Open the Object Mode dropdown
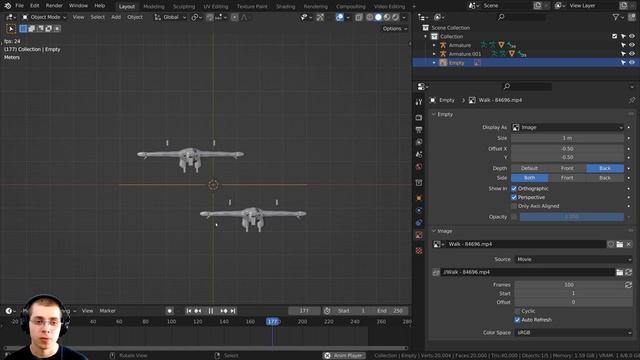Image resolution: width=640 pixels, height=360 pixels. point(44,17)
